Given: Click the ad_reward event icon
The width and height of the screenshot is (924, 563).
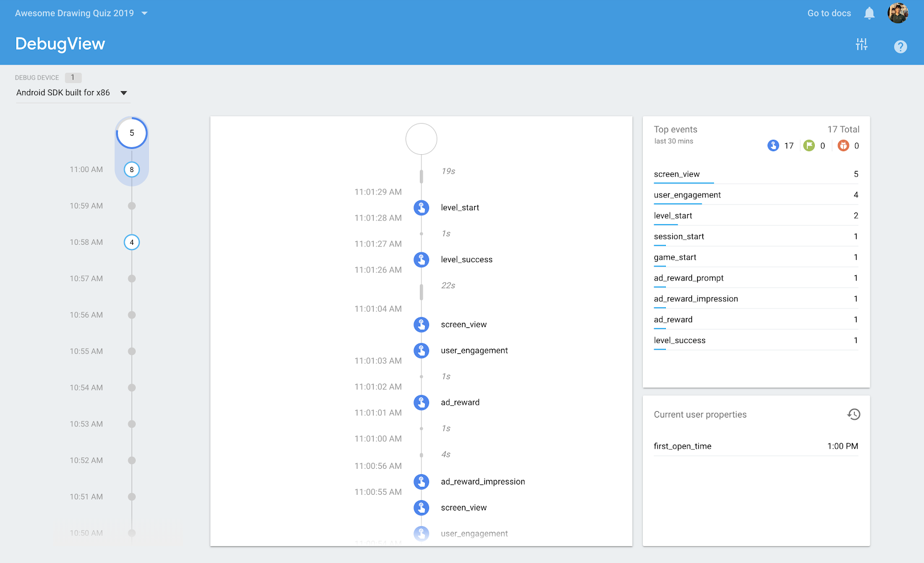Looking at the screenshot, I should (x=422, y=402).
